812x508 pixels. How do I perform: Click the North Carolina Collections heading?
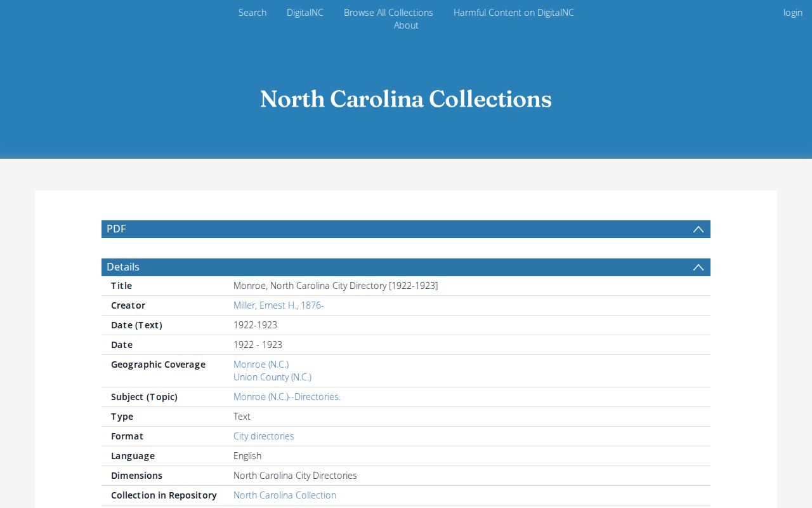pos(406,99)
